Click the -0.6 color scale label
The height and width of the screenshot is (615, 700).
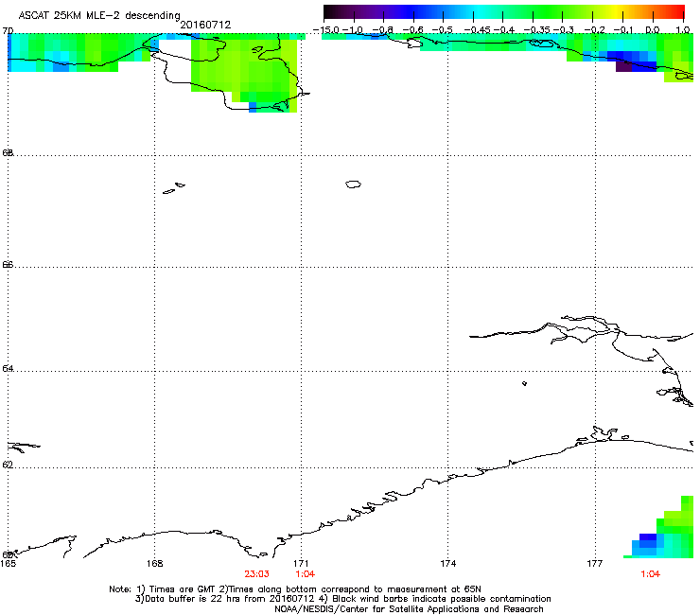click(412, 30)
